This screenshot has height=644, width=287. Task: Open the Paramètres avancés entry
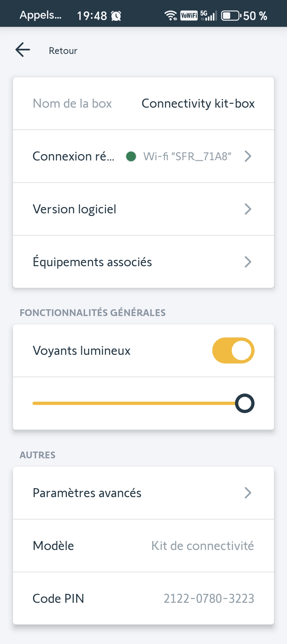pos(87,493)
